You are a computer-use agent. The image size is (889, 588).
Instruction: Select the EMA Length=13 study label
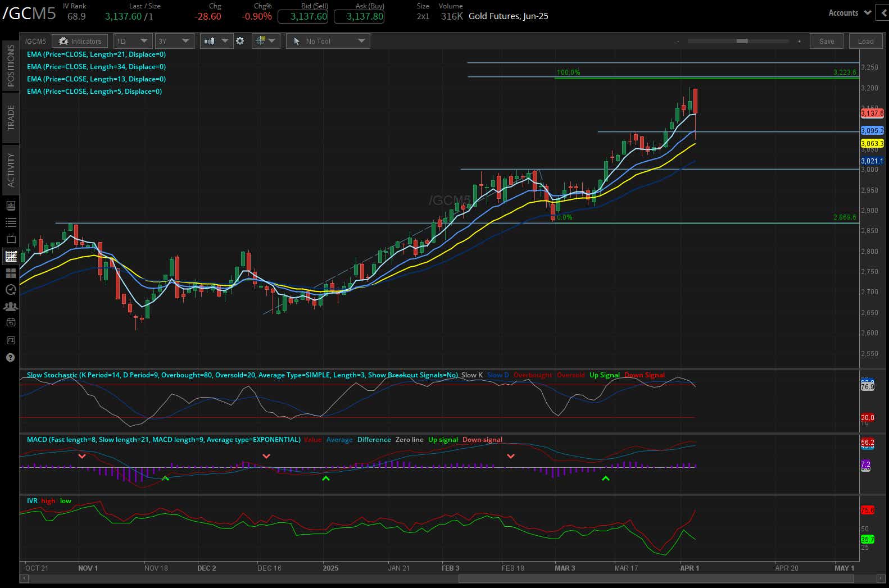coord(96,79)
